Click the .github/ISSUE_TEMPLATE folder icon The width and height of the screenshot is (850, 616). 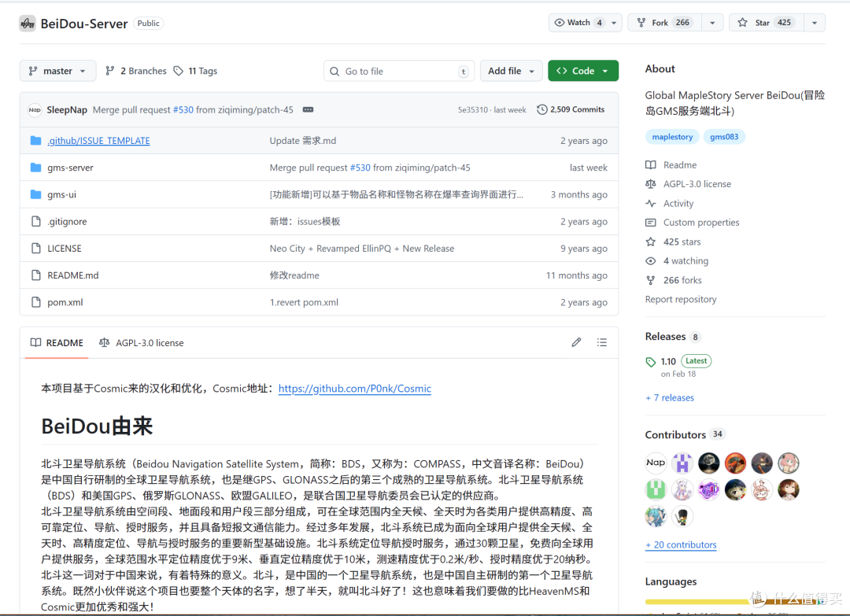point(35,141)
